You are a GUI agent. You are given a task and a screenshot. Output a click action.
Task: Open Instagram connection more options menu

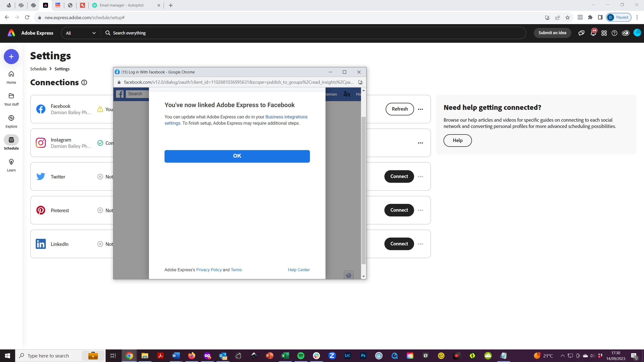420,143
